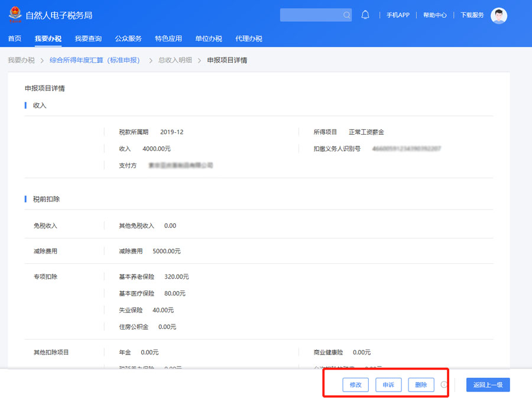Image resolution: width=532 pixels, height=398 pixels.
Task: Go to the 首页 tab
Action: click(15, 39)
